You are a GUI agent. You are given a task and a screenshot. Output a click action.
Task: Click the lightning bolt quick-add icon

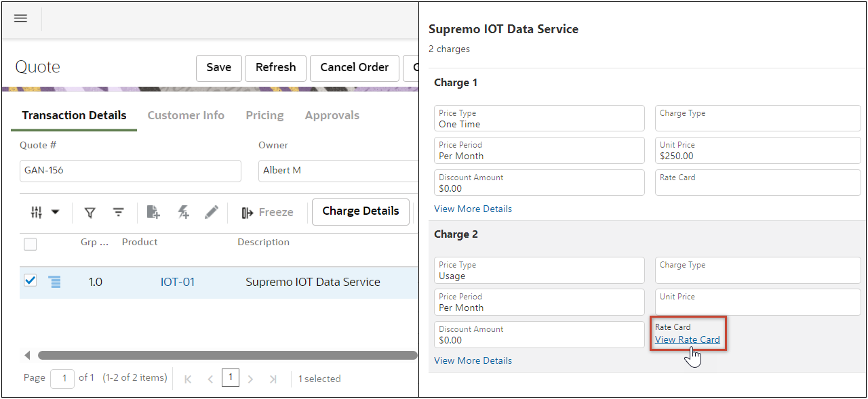coord(183,213)
